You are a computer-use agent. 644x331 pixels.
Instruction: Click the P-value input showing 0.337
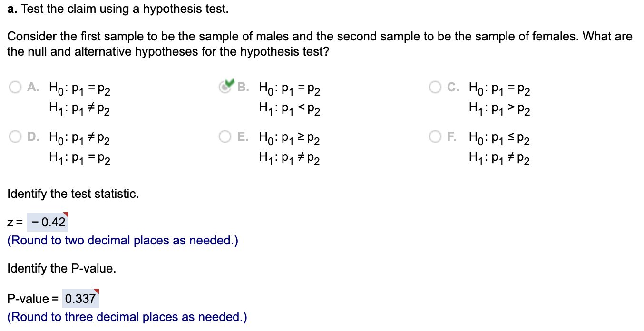point(80,298)
